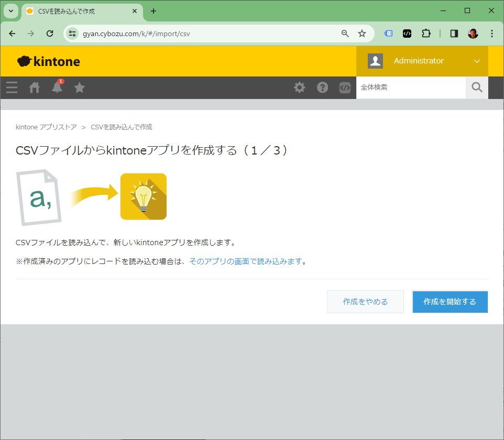Viewport: 504px width, 440px height.
Task: Expand the Administrator account dropdown
Action: (x=477, y=61)
